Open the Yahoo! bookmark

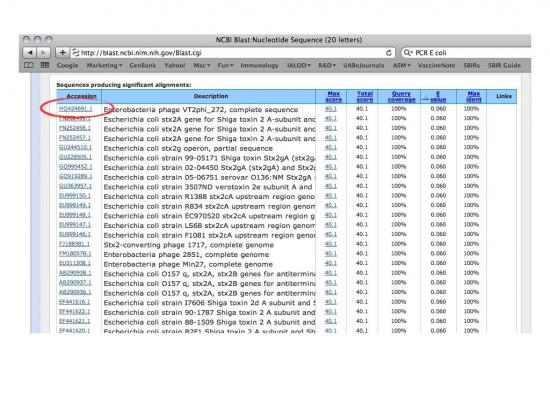[x=174, y=66]
